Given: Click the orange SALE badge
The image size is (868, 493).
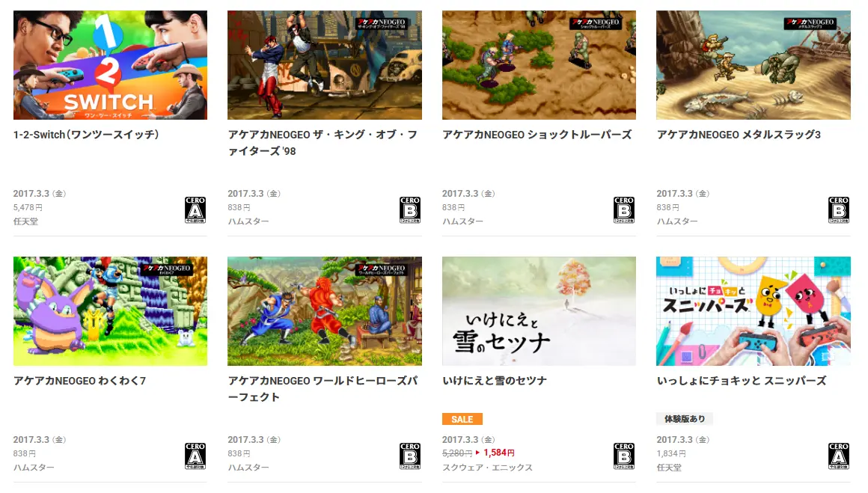Looking at the screenshot, I should (462, 419).
